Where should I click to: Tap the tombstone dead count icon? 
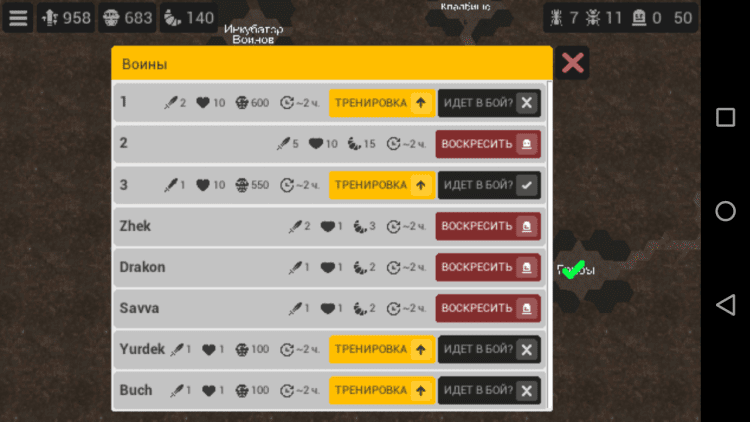coord(639,18)
